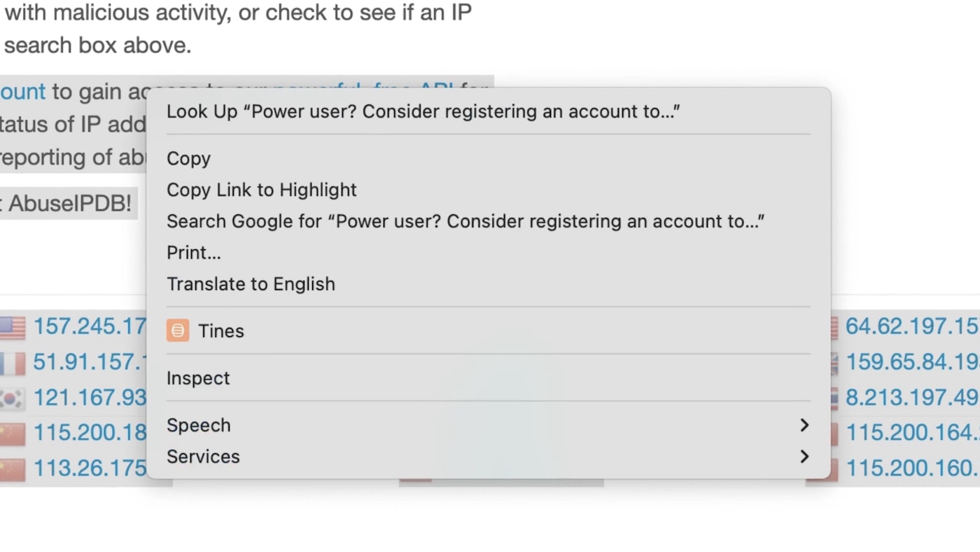Viewport: 980px width, 552px height.
Task: Choose Translate to English
Action: (x=251, y=284)
